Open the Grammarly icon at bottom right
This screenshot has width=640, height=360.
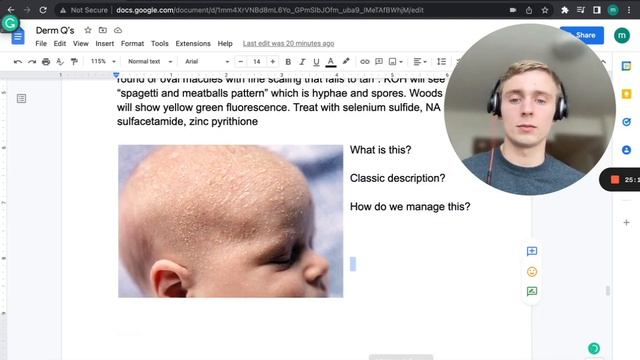(x=594, y=348)
